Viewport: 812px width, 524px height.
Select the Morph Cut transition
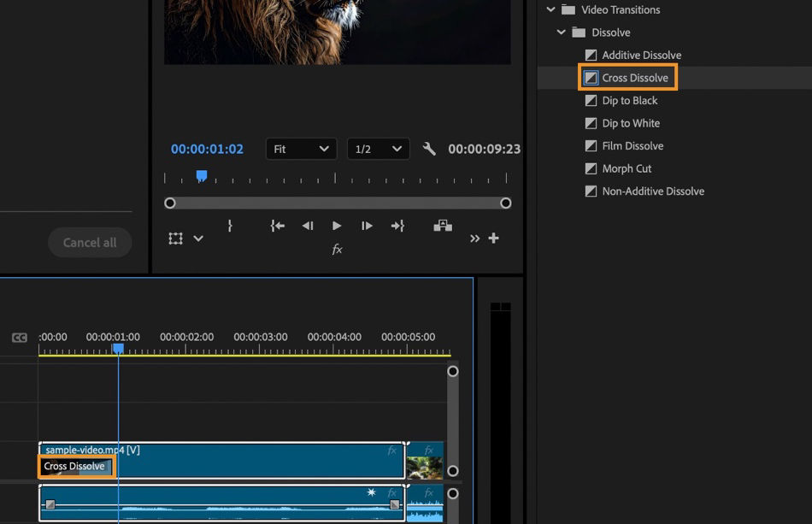click(628, 168)
